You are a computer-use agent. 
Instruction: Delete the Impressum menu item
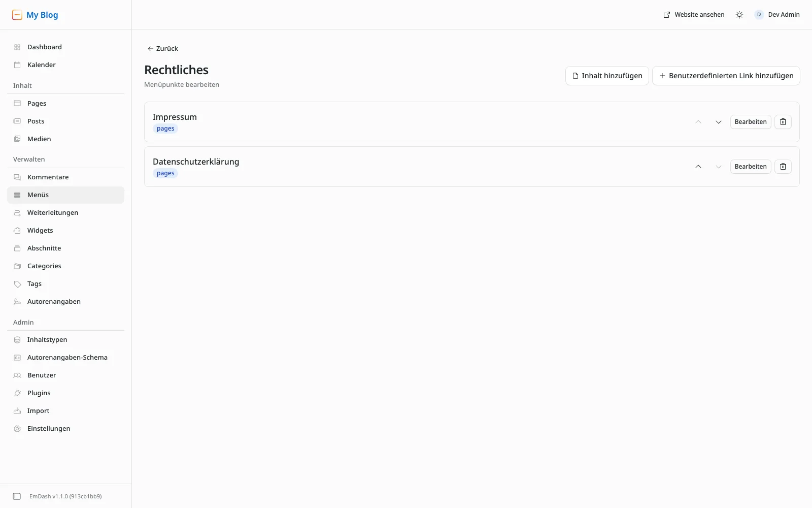coord(783,122)
